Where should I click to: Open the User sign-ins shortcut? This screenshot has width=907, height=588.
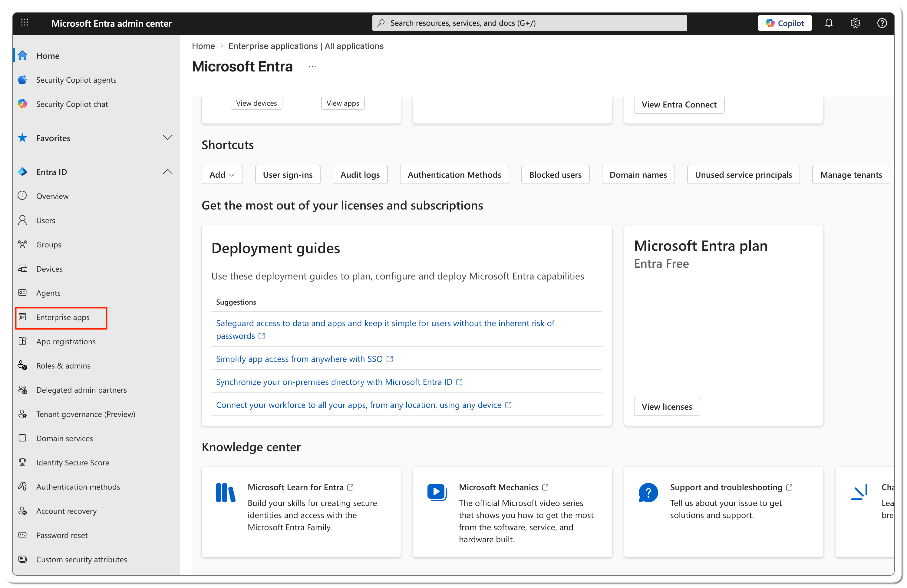coord(288,174)
